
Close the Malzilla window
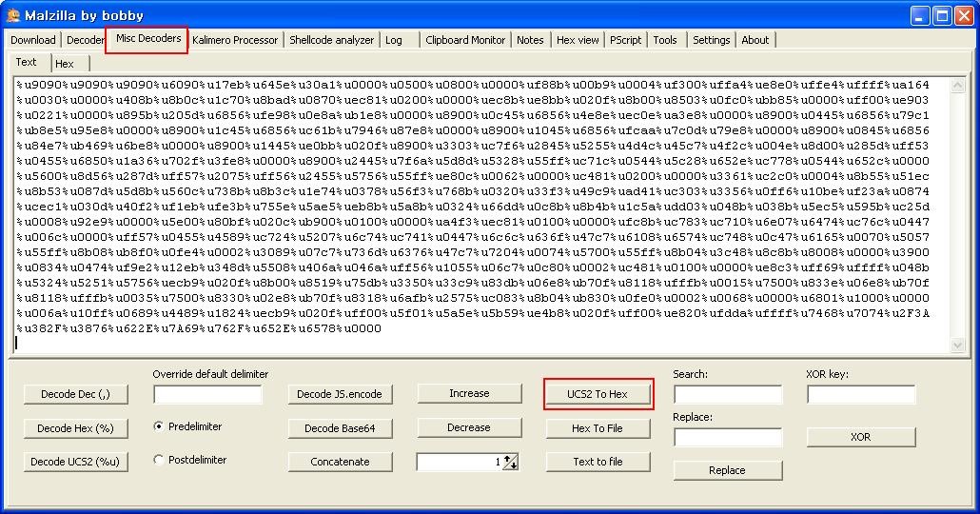(964, 15)
